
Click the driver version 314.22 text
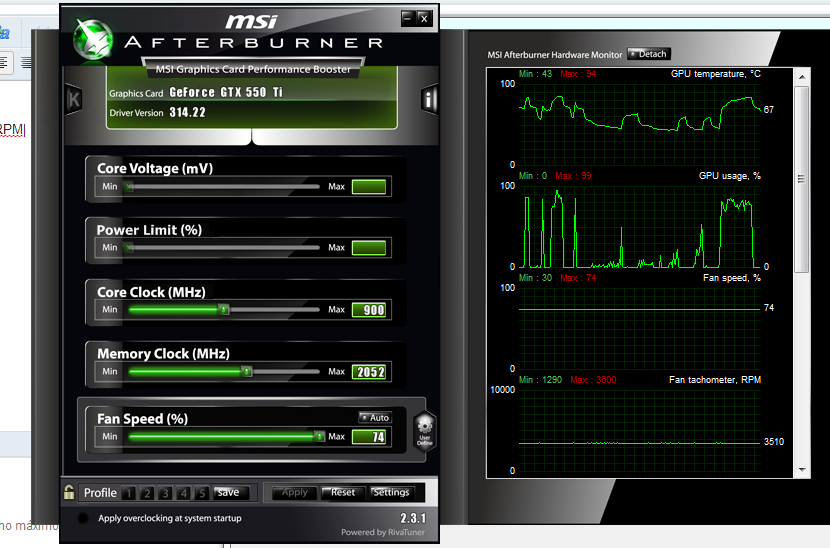pyautogui.click(x=187, y=112)
